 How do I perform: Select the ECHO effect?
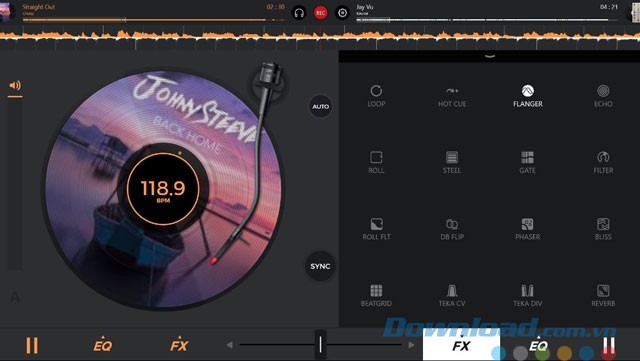603,96
